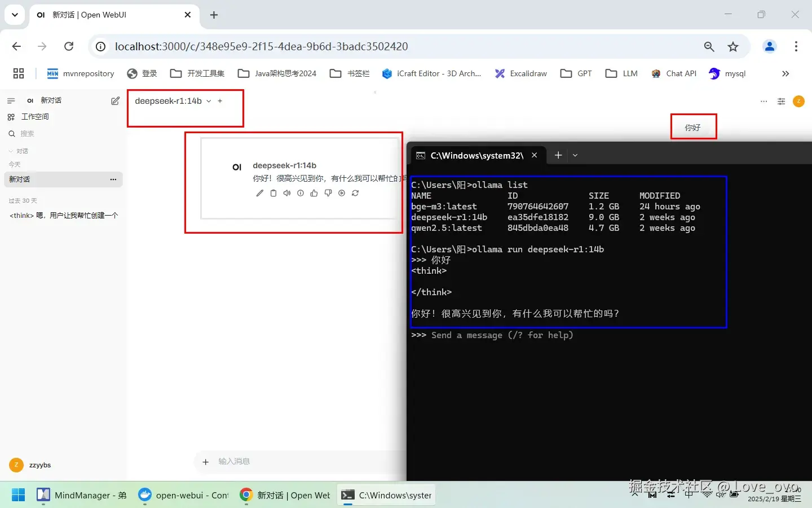Open a new browser tab
812x508 pixels.
(x=214, y=15)
